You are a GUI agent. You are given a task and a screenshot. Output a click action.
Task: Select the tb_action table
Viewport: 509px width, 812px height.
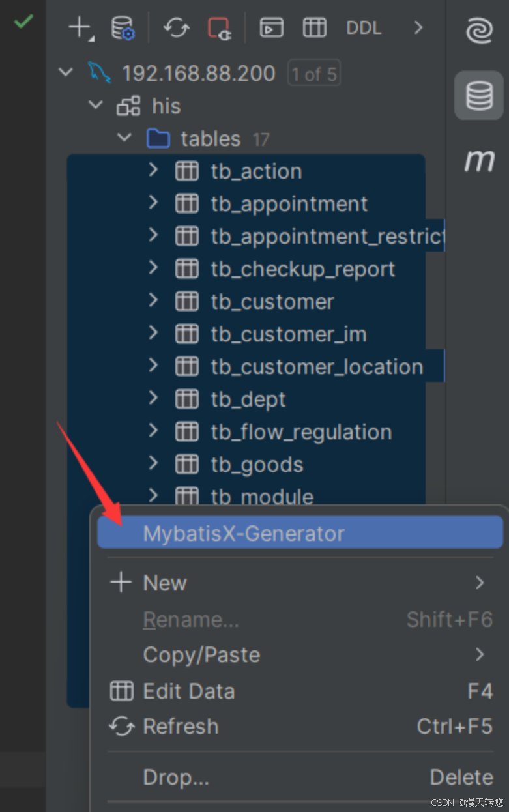point(256,171)
